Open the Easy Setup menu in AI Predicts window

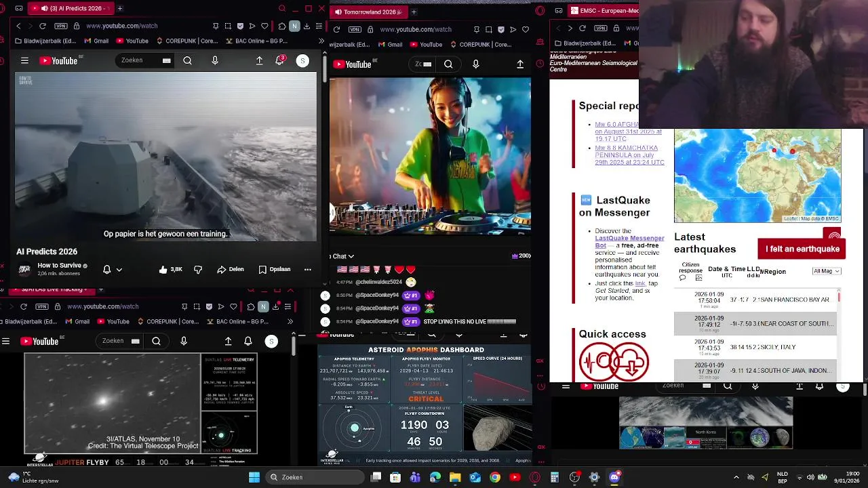click(x=319, y=26)
